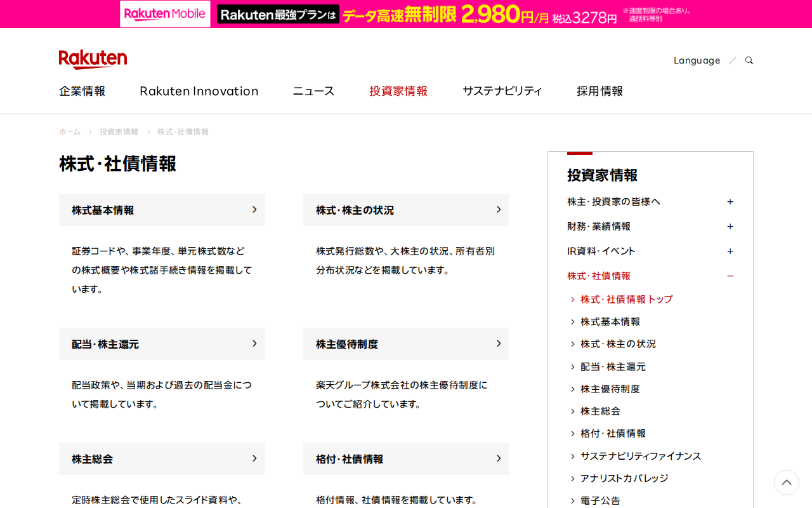This screenshot has width=812, height=508.
Task: Click the chevron arrow on 株式・株主の状況 card
Action: [x=499, y=210]
